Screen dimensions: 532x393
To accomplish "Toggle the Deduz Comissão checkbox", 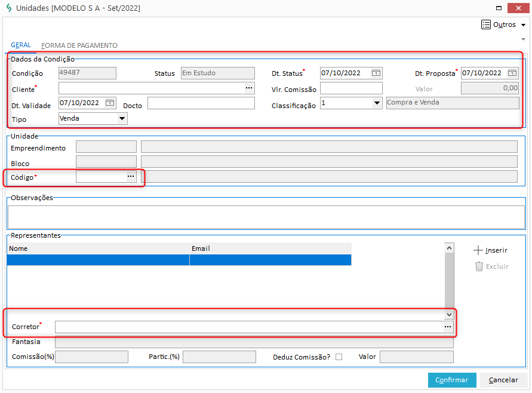I will click(339, 357).
